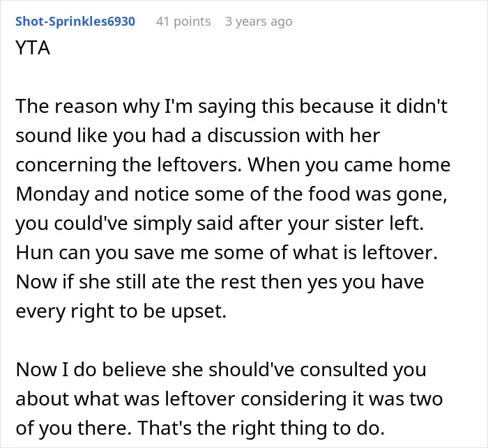Click the line starting 'concerning the leftovers'
The width and height of the screenshot is (488, 448).
coord(233,165)
